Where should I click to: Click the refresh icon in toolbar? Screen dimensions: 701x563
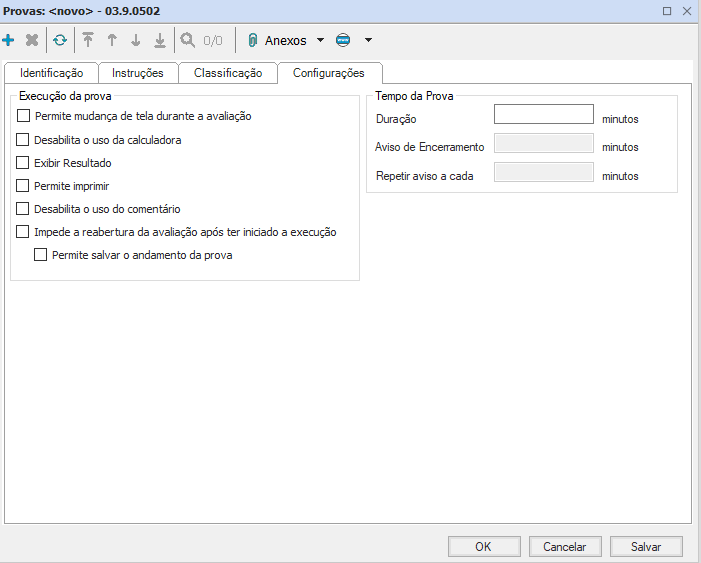click(60, 41)
